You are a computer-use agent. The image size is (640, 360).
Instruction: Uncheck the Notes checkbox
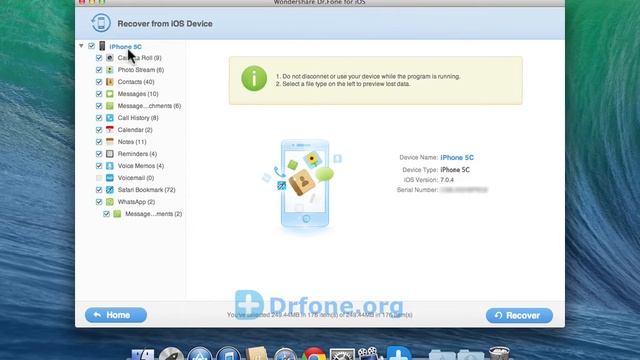click(x=99, y=142)
